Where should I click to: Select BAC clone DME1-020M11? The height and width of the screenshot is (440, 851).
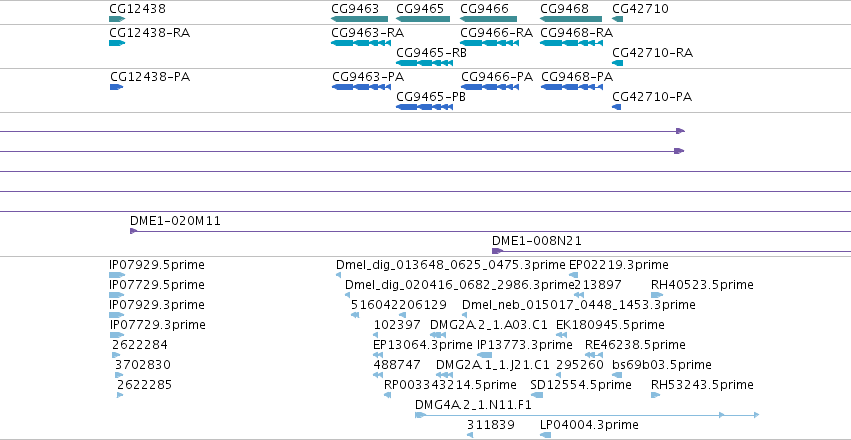point(175,221)
